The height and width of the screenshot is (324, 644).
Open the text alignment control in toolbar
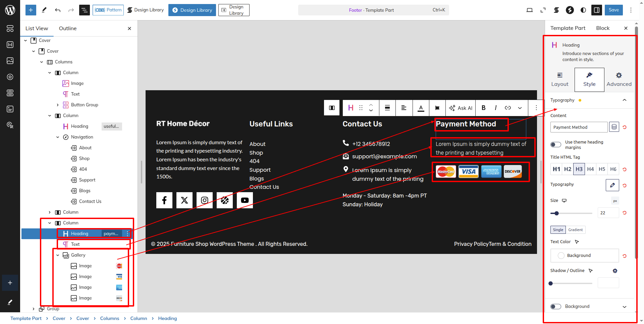[404, 108]
